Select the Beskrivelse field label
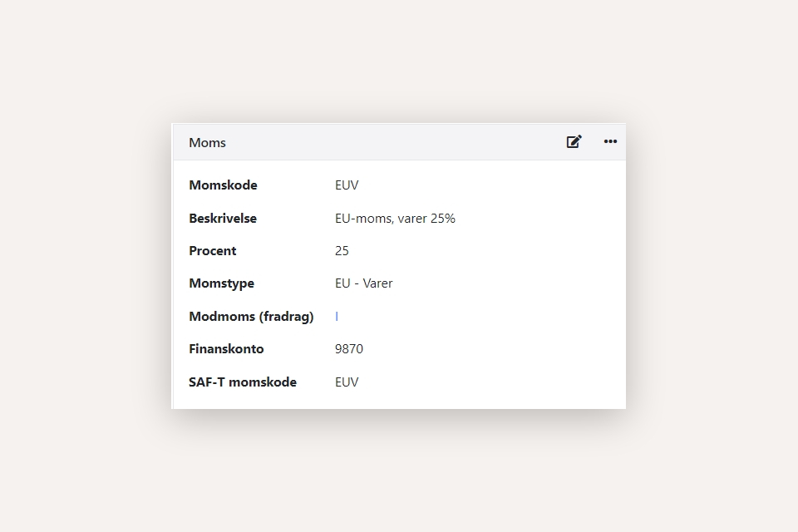Viewport: 798px width, 532px height. point(223,219)
